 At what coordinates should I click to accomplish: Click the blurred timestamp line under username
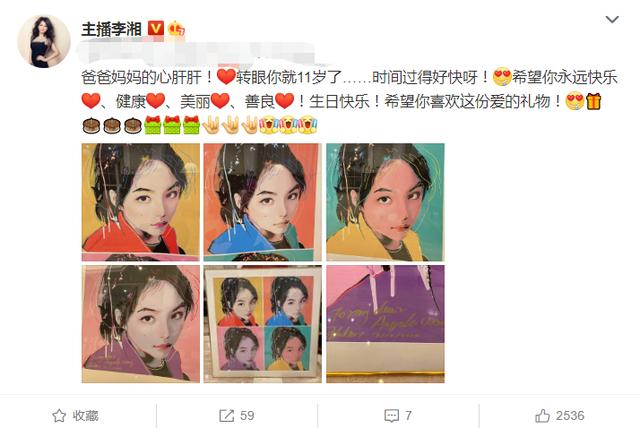[198, 53]
